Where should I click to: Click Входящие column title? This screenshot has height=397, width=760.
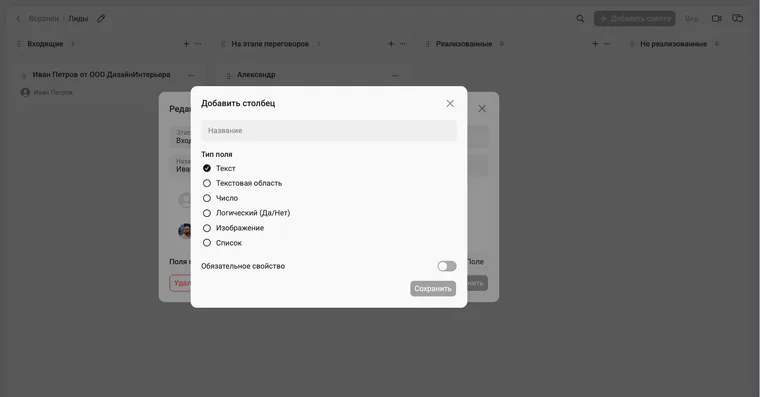click(x=45, y=44)
